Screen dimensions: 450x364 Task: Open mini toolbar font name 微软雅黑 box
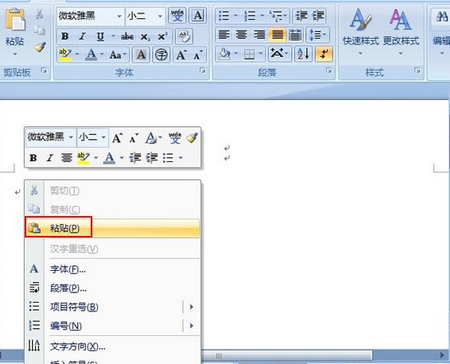[x=50, y=137]
